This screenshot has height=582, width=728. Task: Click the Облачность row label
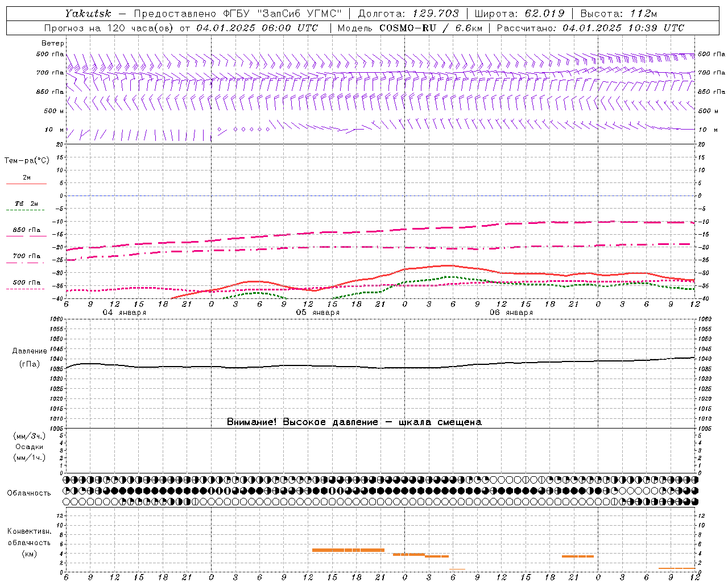29,493
